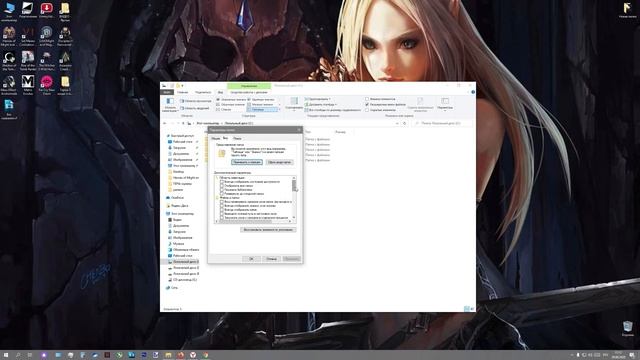Image resolution: width=640 pixels, height=360 pixels.
Task: Click the Сортировать ribbon button
Action: click(x=294, y=104)
